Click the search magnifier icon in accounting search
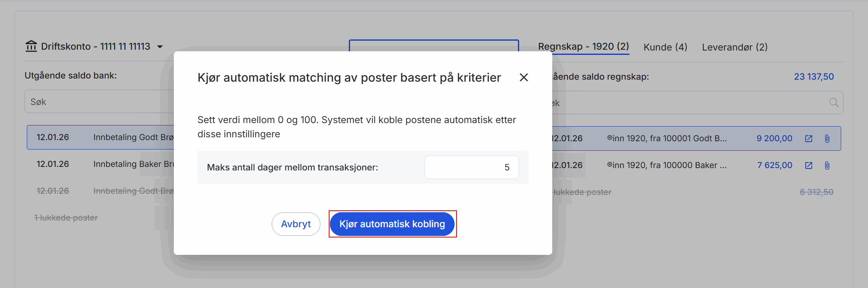 (x=833, y=103)
